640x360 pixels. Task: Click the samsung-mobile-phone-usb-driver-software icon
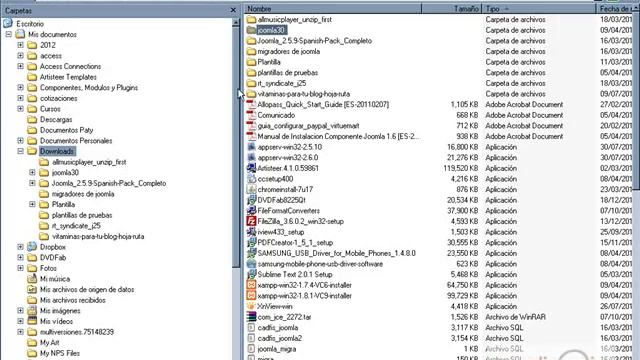click(x=251, y=264)
